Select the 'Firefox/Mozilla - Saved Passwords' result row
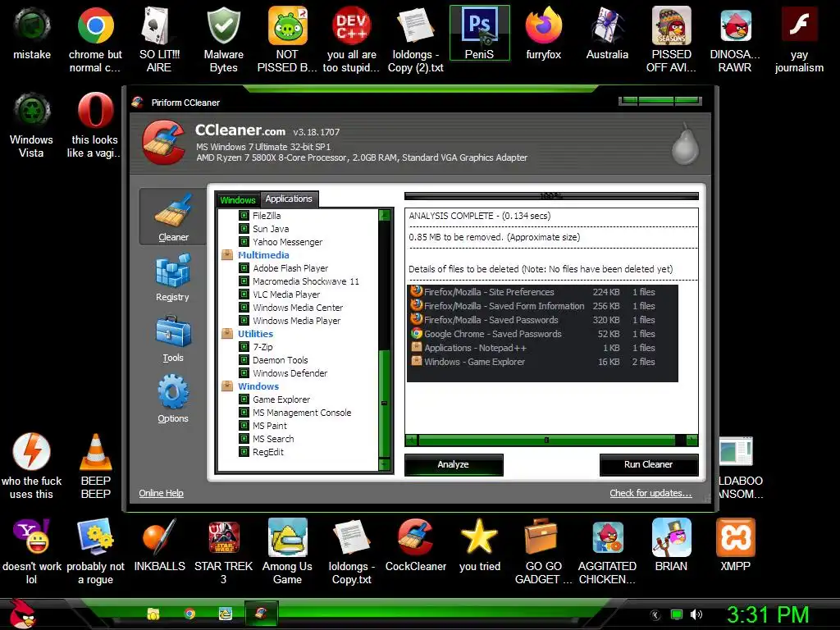Screen dimensions: 840x630 [x=542, y=320]
